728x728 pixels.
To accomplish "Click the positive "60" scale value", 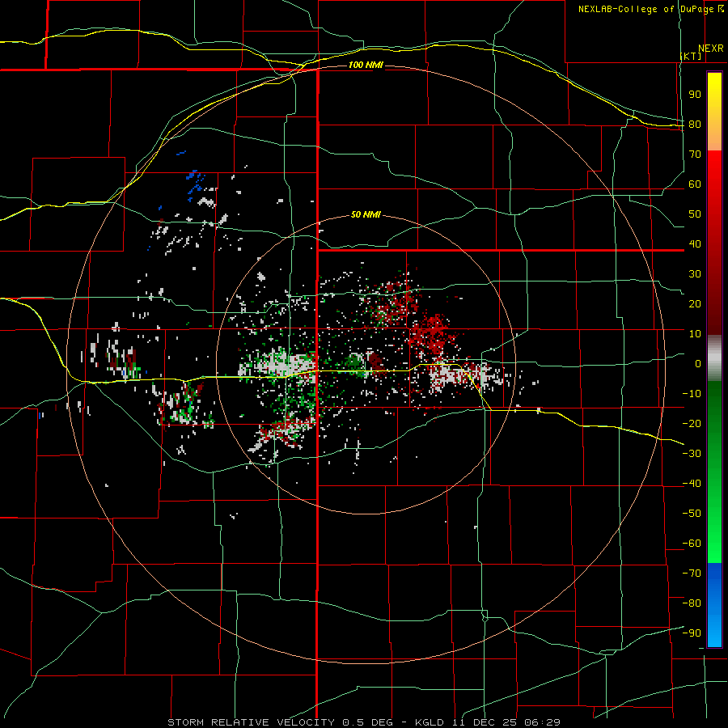I will pos(695,184).
